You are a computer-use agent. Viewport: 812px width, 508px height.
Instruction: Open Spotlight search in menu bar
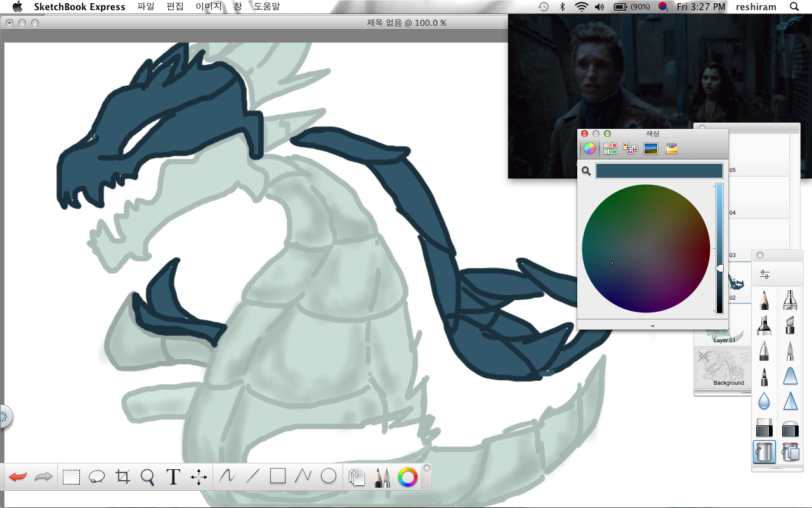tap(794, 7)
